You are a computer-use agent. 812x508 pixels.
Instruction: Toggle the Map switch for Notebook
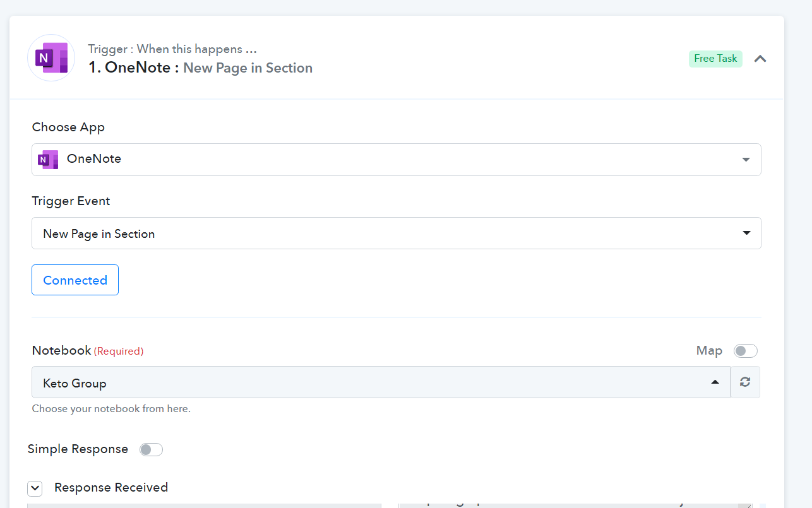coord(745,351)
